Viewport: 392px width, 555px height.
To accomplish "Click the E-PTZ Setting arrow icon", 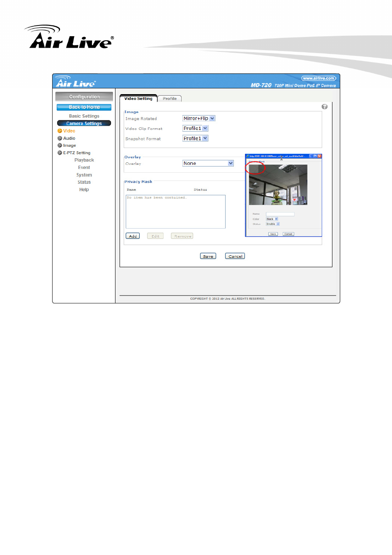I will pos(60,153).
